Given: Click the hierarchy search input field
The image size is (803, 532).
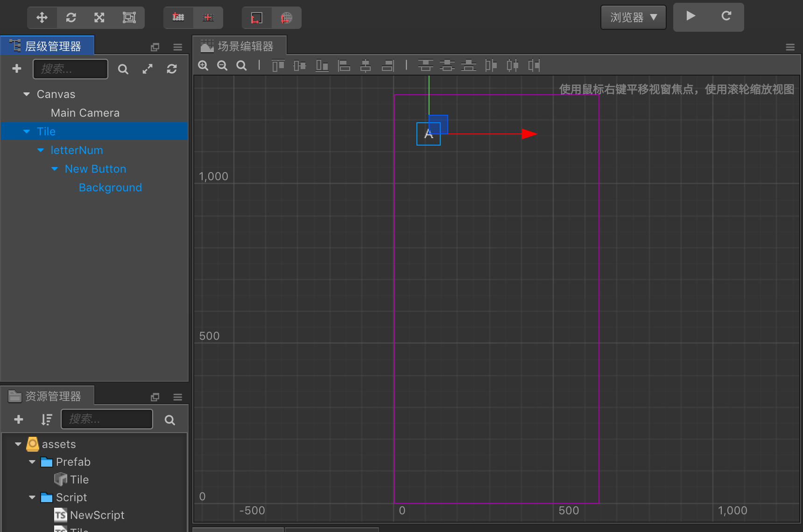Looking at the screenshot, I should 70,69.
